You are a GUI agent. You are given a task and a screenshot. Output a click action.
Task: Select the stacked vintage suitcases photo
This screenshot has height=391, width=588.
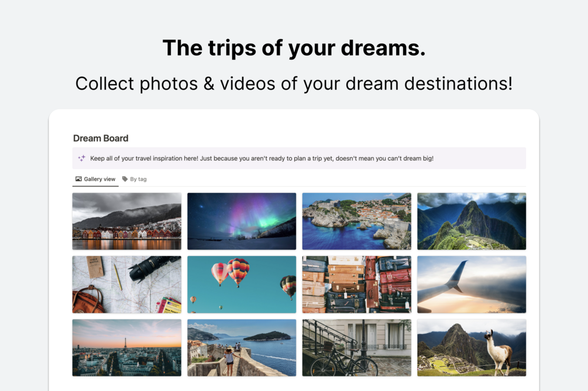point(357,285)
